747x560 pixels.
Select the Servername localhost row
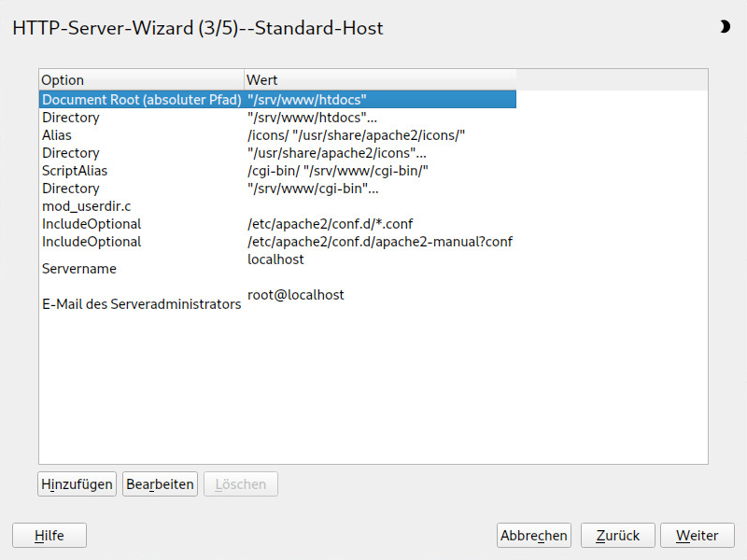tap(277, 268)
